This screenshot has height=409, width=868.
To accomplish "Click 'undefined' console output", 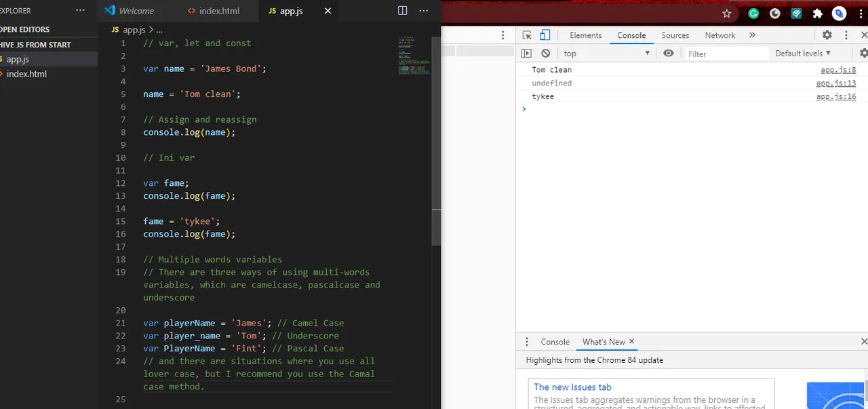I will pyautogui.click(x=551, y=83).
